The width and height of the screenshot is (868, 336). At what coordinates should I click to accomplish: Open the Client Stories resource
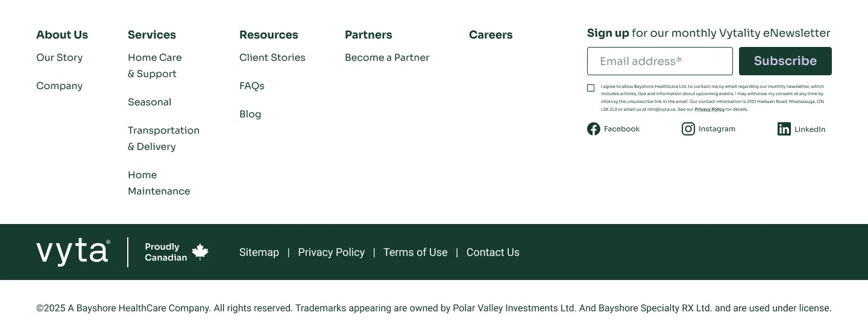[272, 58]
